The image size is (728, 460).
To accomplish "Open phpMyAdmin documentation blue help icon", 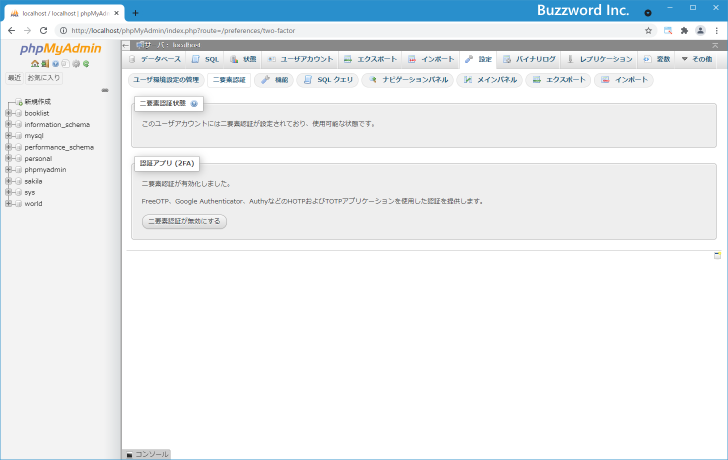I will tap(56, 64).
